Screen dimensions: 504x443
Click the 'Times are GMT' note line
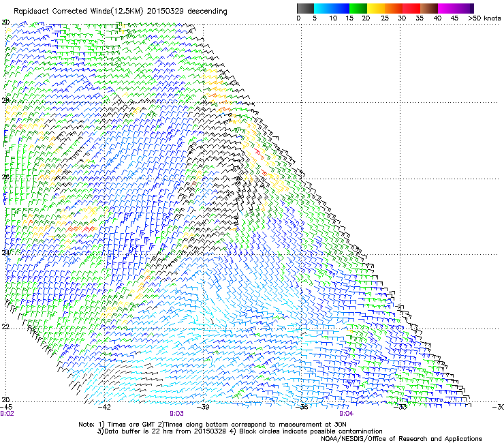point(212,425)
